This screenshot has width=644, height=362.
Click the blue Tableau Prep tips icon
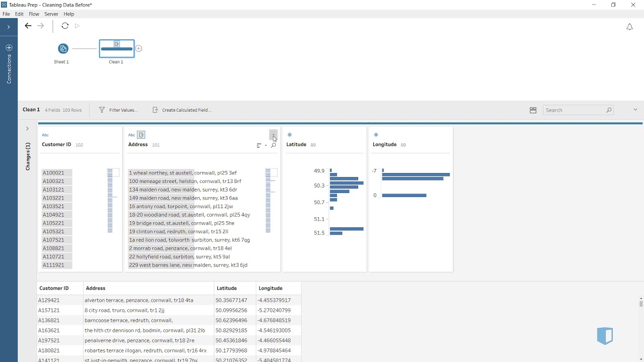[605, 336]
